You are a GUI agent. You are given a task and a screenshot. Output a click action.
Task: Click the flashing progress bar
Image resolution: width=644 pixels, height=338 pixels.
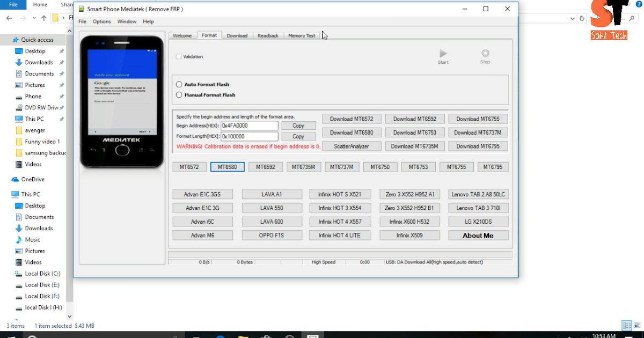point(340,255)
